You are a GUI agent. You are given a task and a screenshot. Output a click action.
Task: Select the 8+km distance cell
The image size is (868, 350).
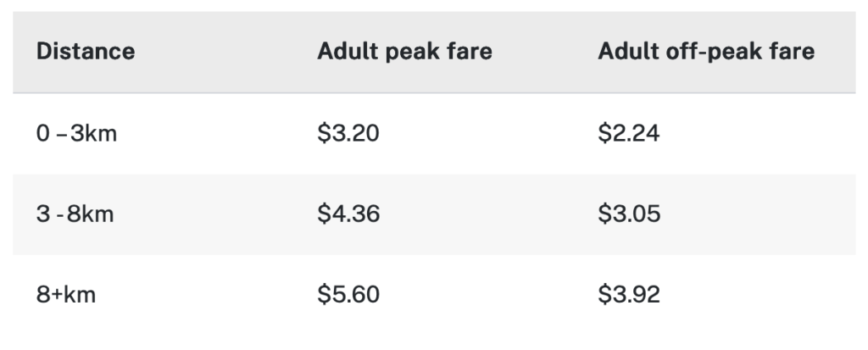[x=68, y=295]
